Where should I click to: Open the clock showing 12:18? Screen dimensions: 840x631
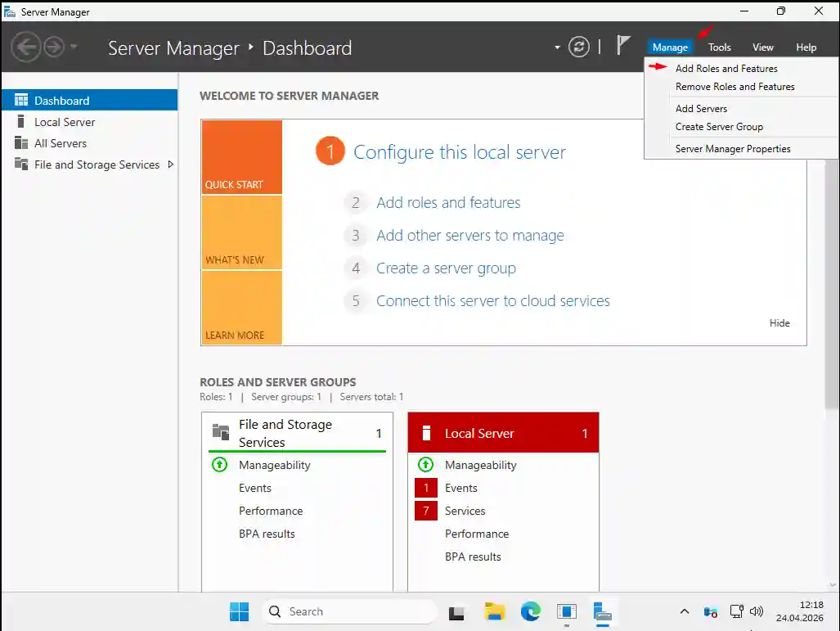[799, 611]
